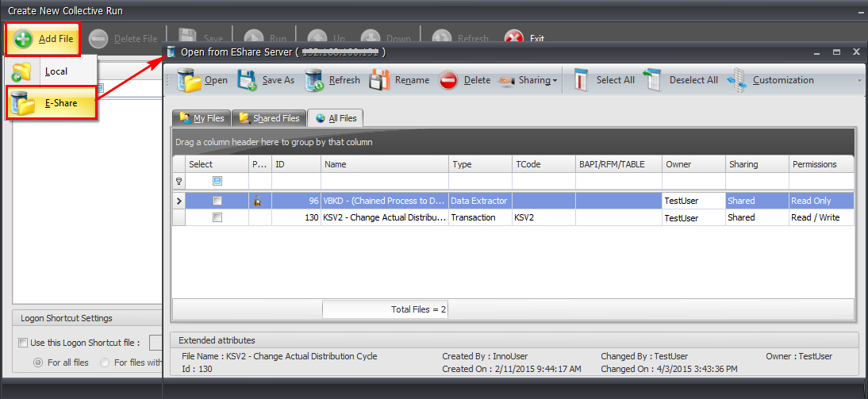868x399 pixels.
Task: Select the KSV2 - Change Actual Distribu name cell
Action: [385, 217]
